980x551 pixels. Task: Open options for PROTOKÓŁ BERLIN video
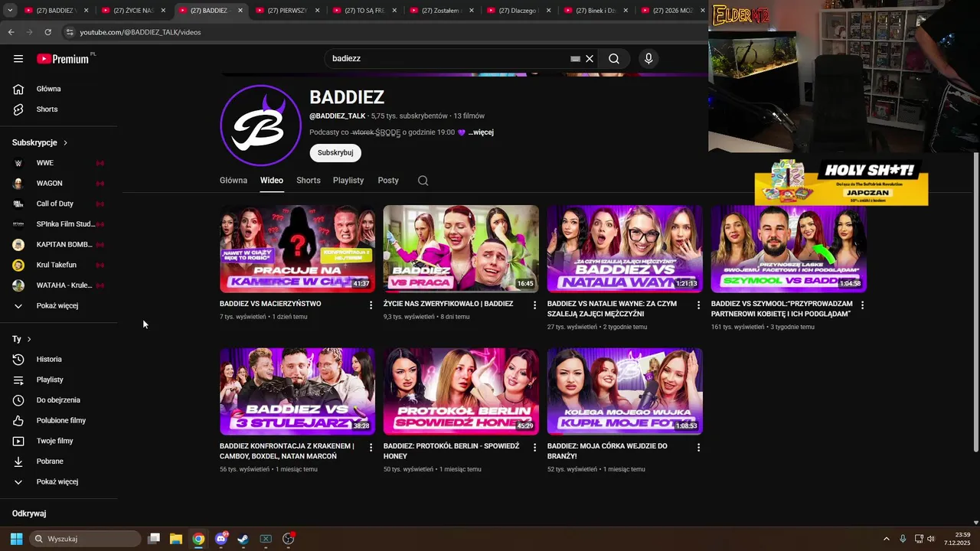click(x=535, y=447)
